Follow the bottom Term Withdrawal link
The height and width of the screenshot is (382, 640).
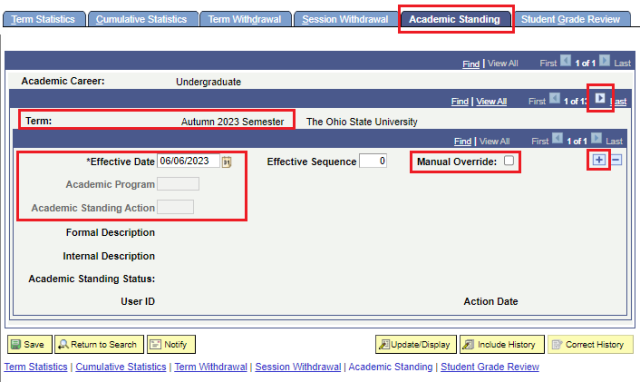211,367
